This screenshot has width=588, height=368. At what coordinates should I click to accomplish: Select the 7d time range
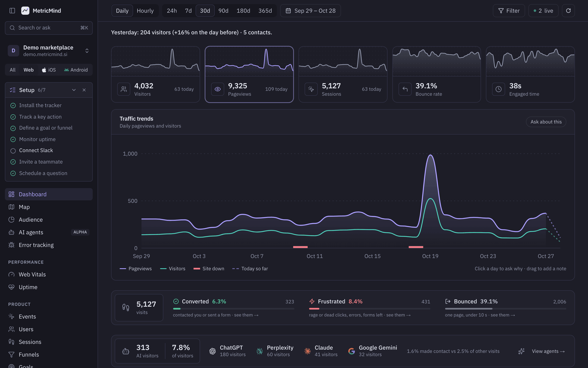click(188, 11)
